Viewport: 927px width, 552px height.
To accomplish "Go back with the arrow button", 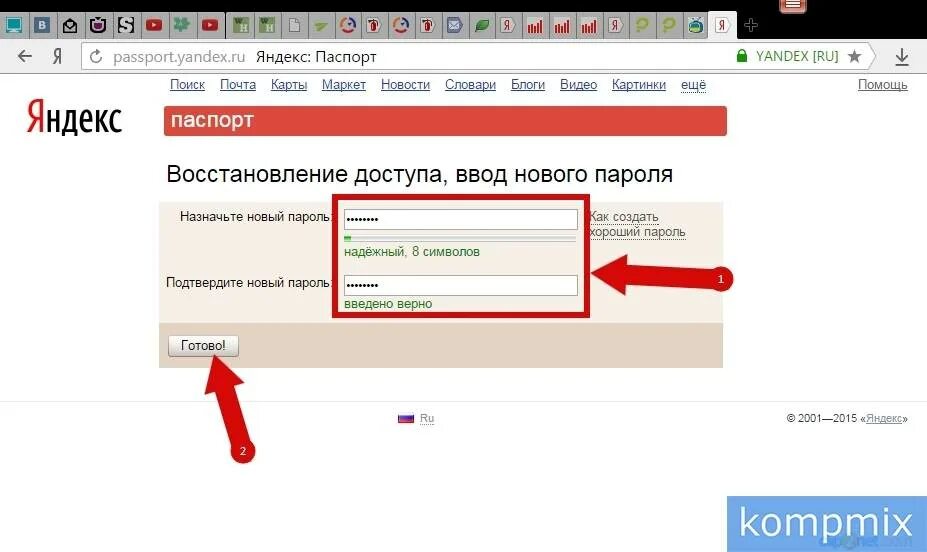I will pyautogui.click(x=25, y=56).
